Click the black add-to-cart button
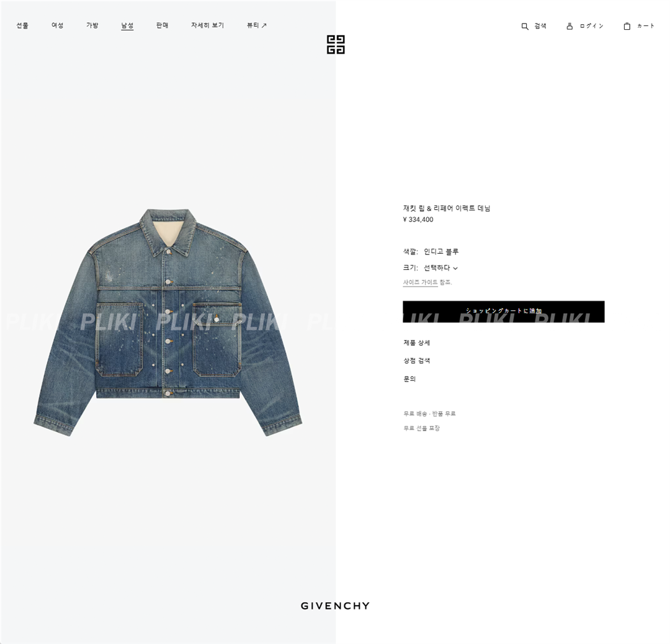Viewport: 670px width, 644px height. click(503, 311)
